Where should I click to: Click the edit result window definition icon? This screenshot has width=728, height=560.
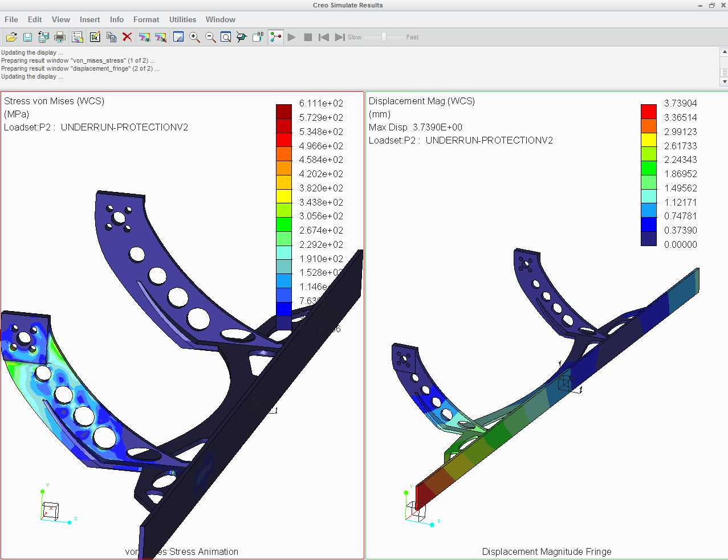click(x=95, y=37)
